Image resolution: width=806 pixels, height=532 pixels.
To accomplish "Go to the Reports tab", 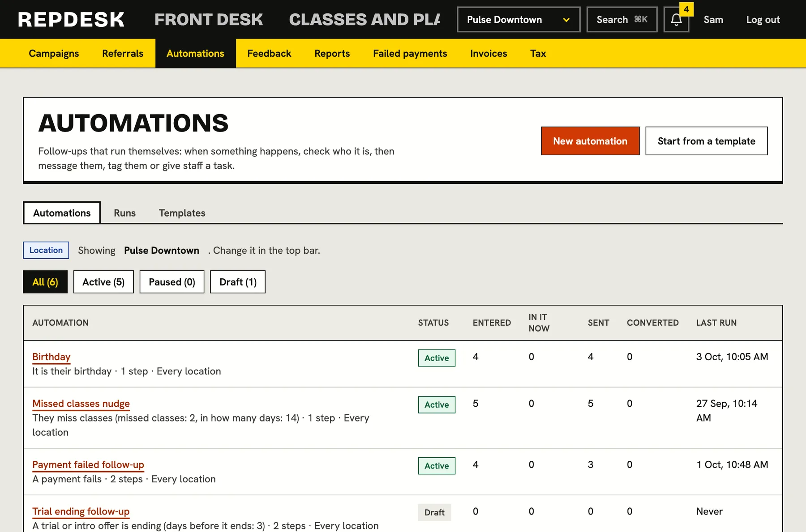I will point(332,53).
